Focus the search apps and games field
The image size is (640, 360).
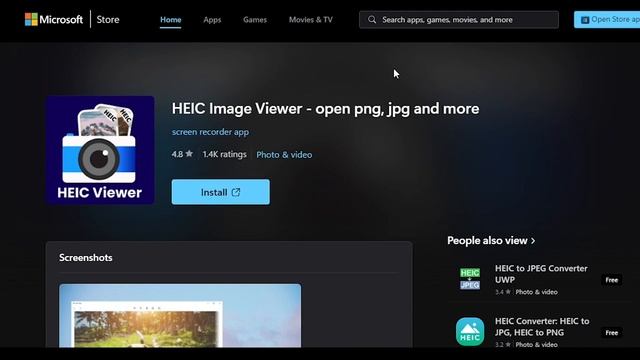(459, 20)
